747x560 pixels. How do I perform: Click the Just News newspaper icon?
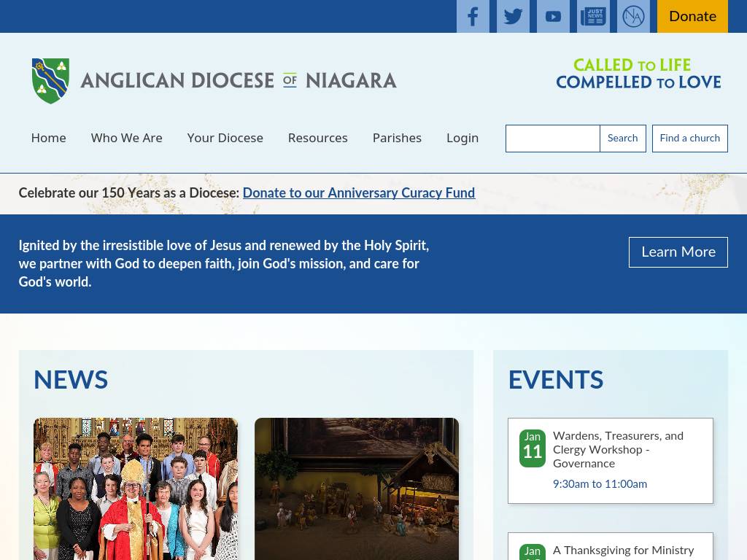click(x=593, y=16)
